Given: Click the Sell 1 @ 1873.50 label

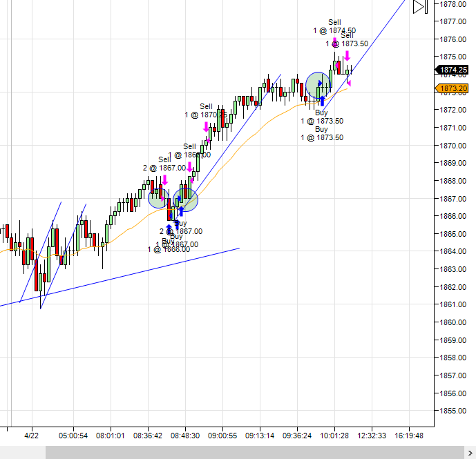Looking at the screenshot, I should (347, 40).
